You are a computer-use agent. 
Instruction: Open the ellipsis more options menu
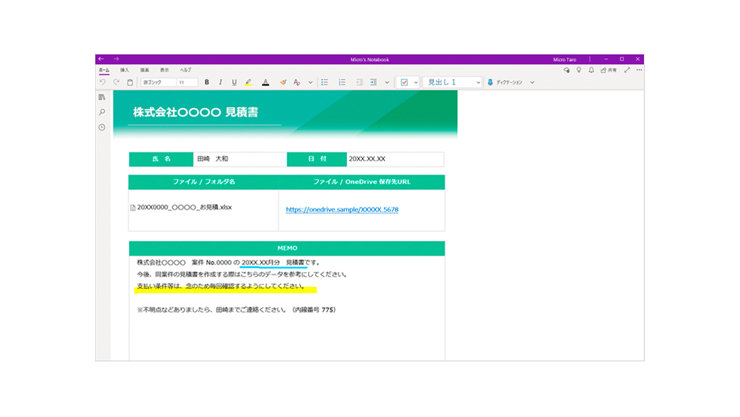point(639,70)
